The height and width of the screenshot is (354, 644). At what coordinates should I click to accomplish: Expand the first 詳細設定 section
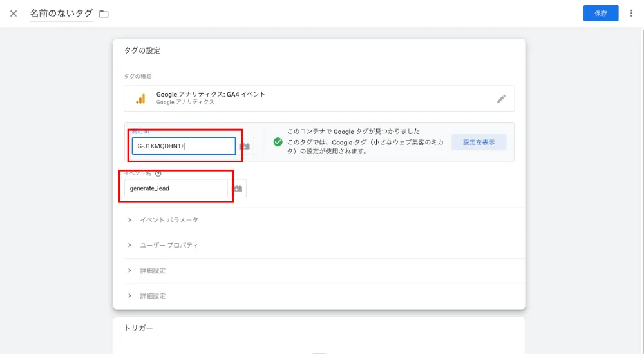(324, 271)
